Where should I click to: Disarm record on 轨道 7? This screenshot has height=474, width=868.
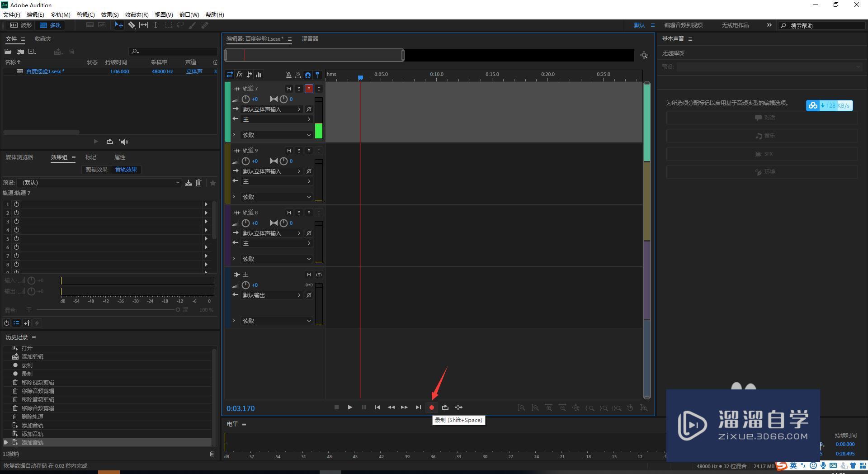click(309, 89)
